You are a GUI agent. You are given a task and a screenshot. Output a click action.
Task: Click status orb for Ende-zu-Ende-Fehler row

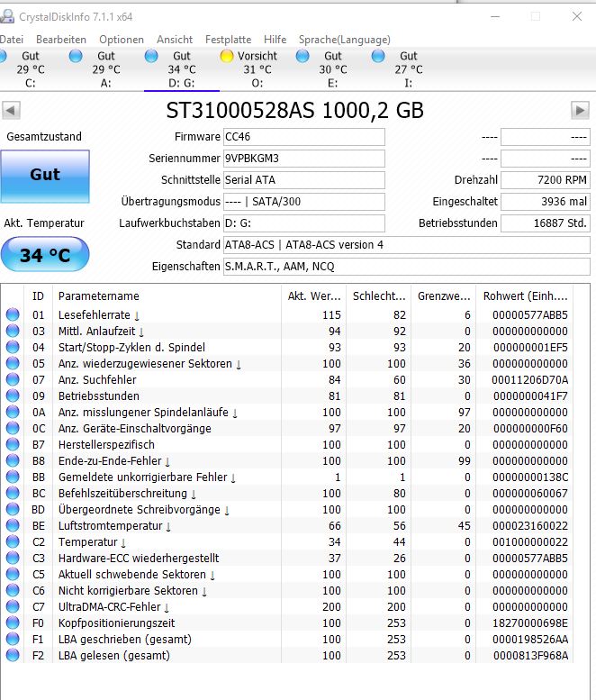13,460
